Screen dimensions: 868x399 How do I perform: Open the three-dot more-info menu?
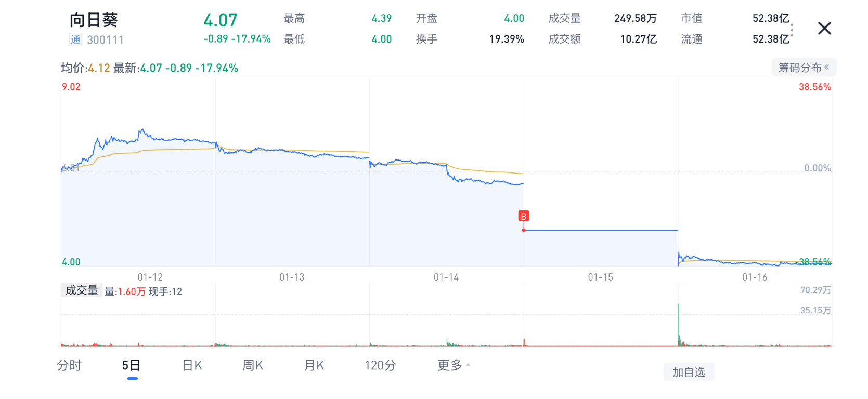(x=792, y=30)
